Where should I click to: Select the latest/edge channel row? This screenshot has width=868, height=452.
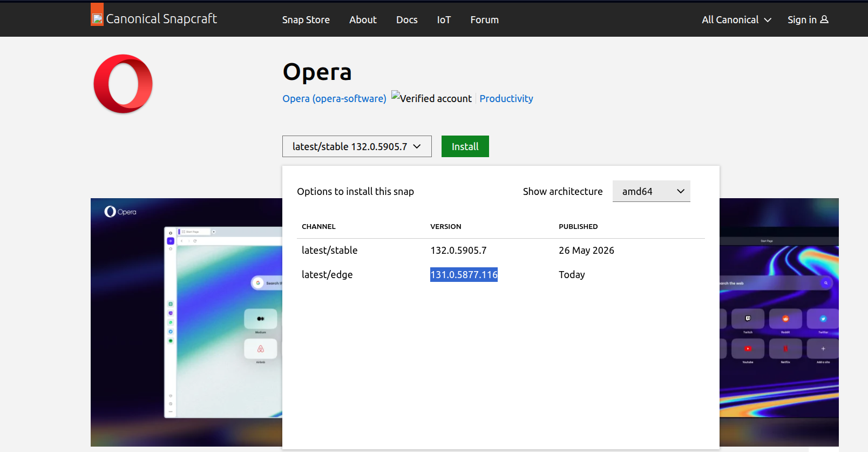tap(500, 274)
